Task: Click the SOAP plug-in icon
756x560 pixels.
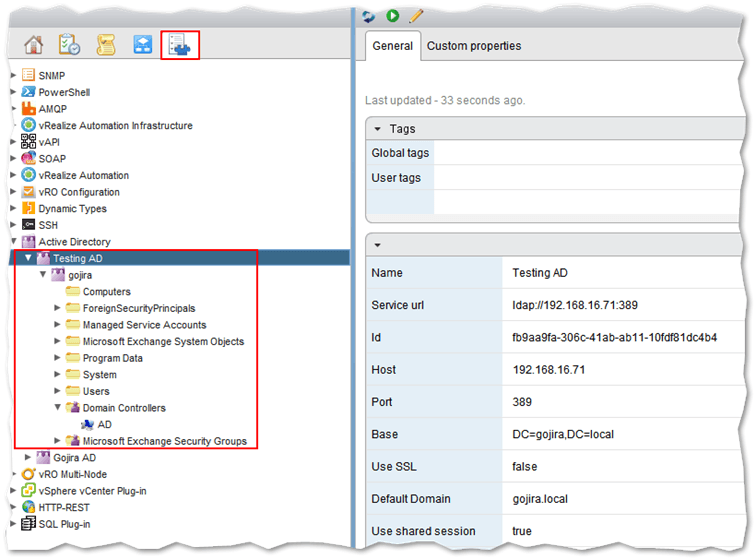Action: (x=28, y=158)
